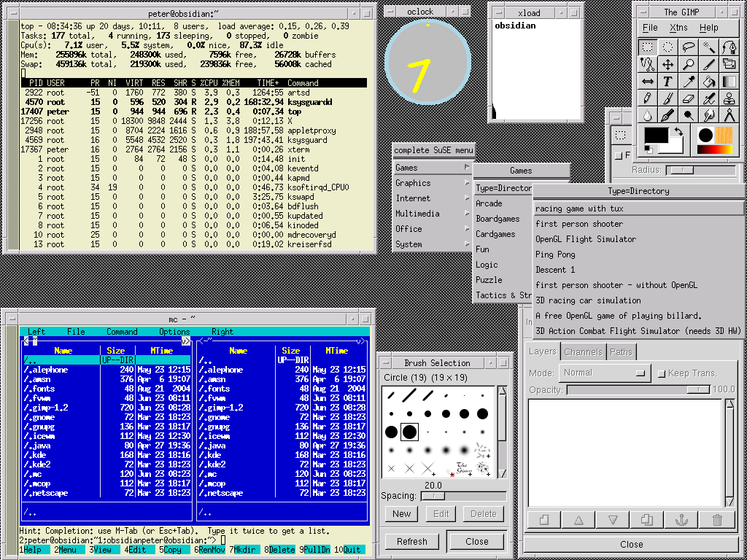Select the Pencil tool
Viewport: 747px width, 560px height.
[x=648, y=98]
